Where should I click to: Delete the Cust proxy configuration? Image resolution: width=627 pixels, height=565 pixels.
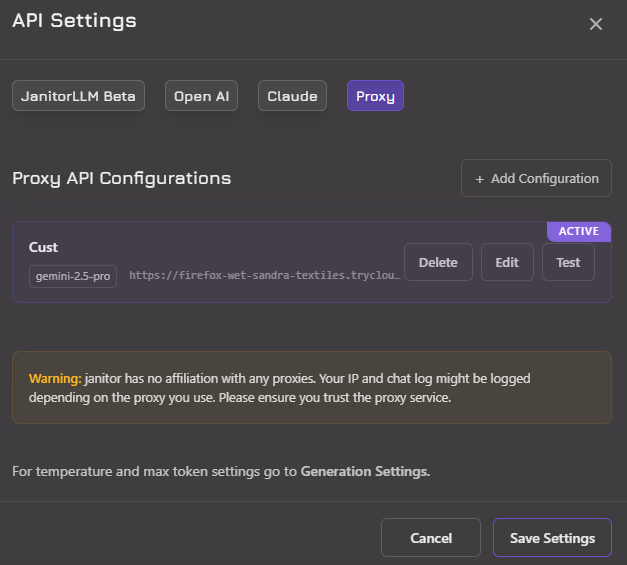[438, 262]
